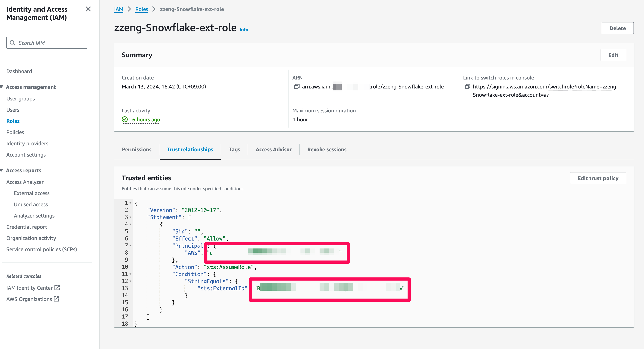This screenshot has width=644, height=349.
Task: Collapse the Statement array at line 3
Action: click(130, 217)
